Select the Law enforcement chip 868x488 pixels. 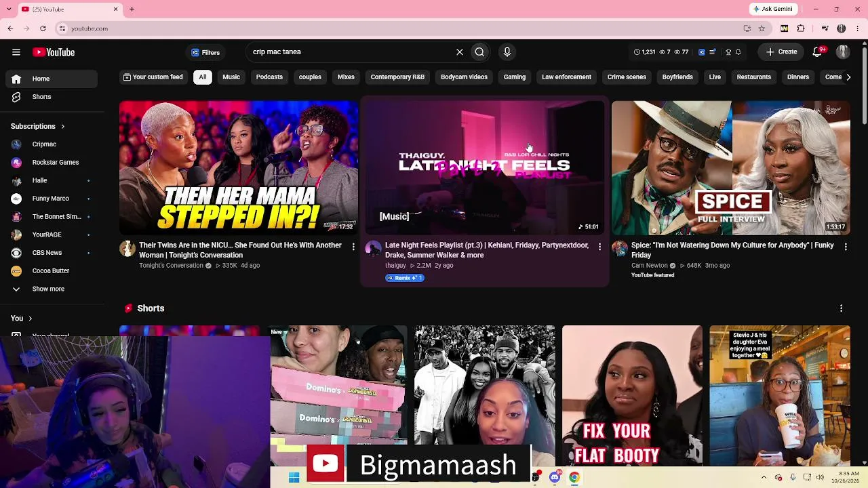point(566,77)
